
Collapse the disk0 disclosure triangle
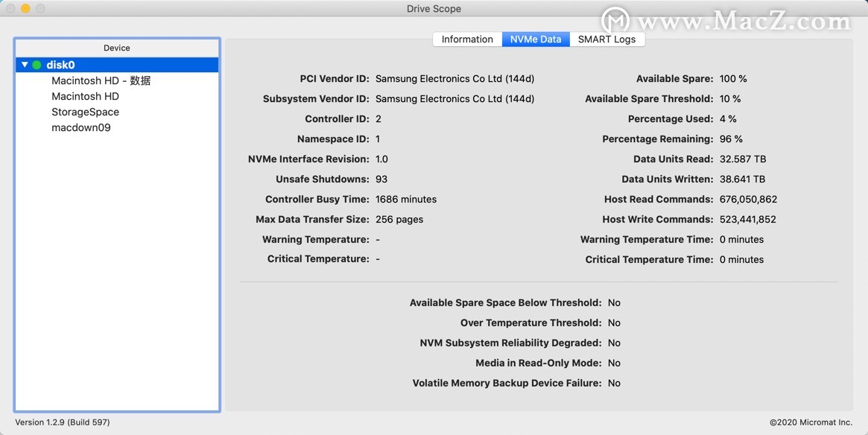25,65
